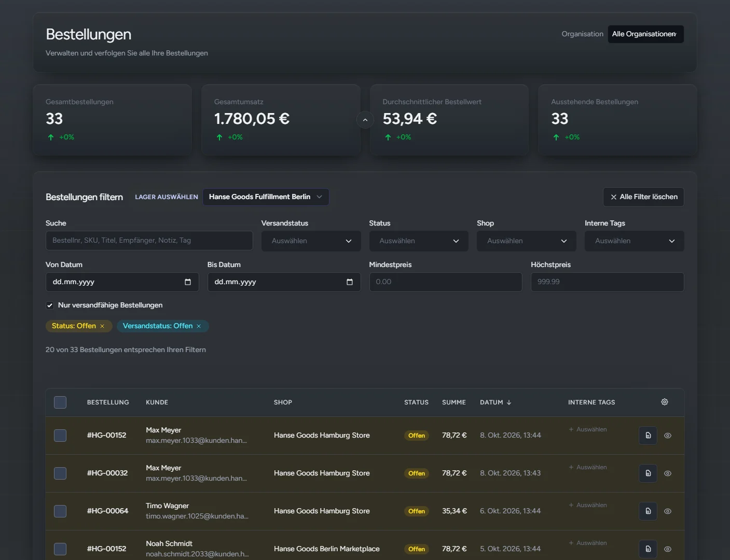Expand the Shop filter dropdown

coord(527,241)
